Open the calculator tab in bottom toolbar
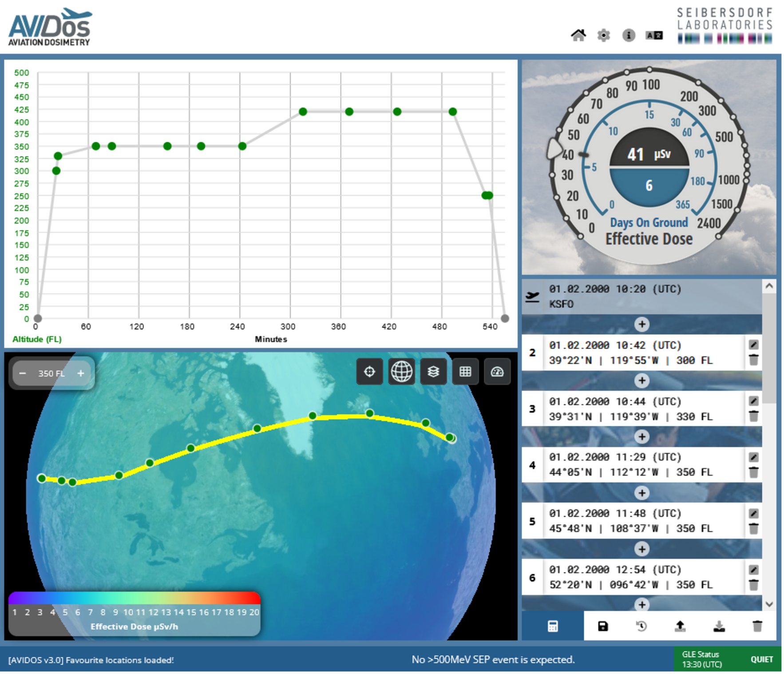 tap(552, 626)
